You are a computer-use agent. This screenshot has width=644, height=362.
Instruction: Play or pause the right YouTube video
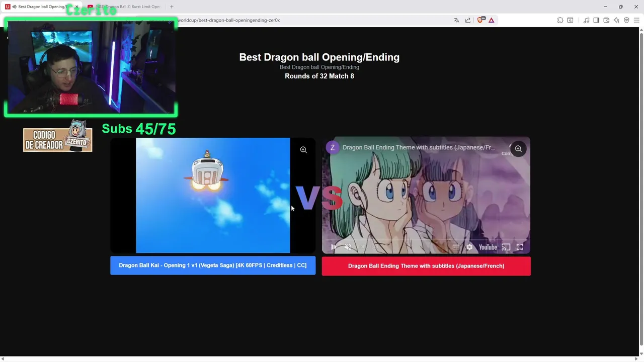click(x=333, y=247)
